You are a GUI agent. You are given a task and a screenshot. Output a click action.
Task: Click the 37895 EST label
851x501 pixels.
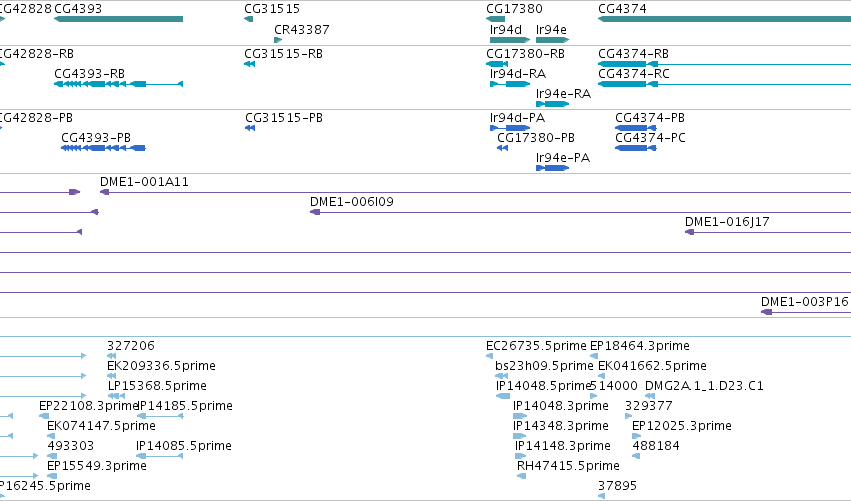click(x=617, y=486)
